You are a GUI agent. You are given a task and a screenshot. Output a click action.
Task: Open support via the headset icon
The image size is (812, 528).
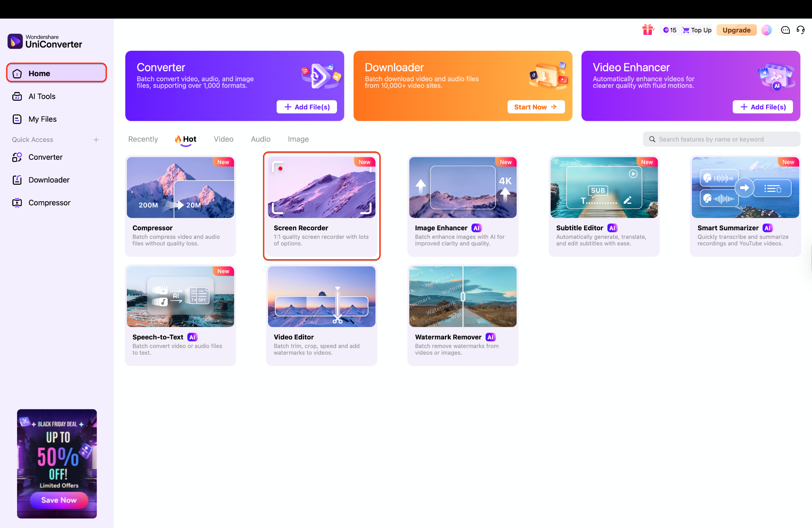coord(801,30)
